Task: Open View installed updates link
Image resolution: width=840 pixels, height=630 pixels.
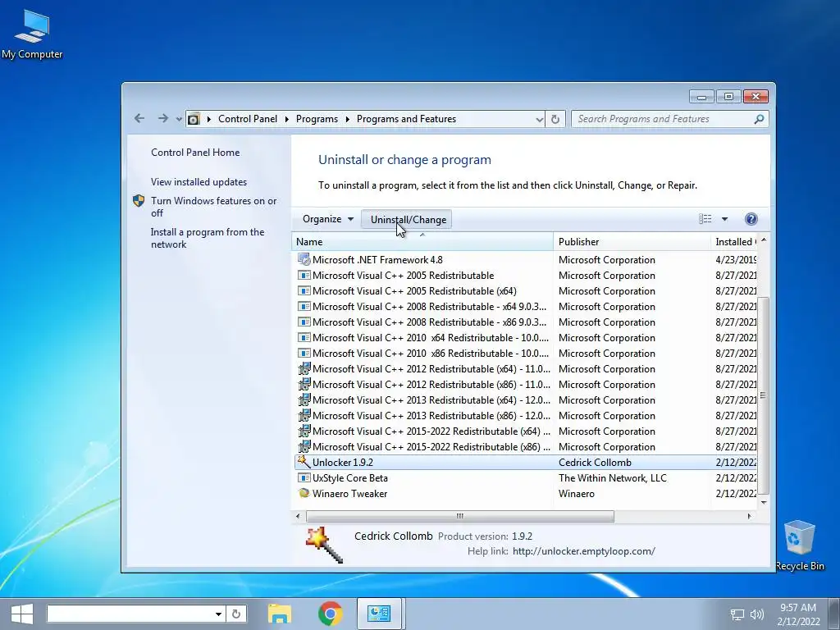Action: (199, 181)
